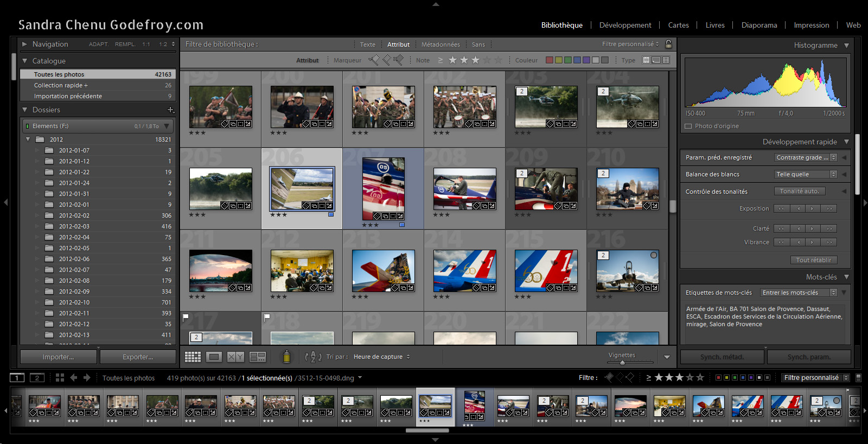The height and width of the screenshot is (444, 868).
Task: Switch to Loupe view in the toolbar
Action: [214, 357]
